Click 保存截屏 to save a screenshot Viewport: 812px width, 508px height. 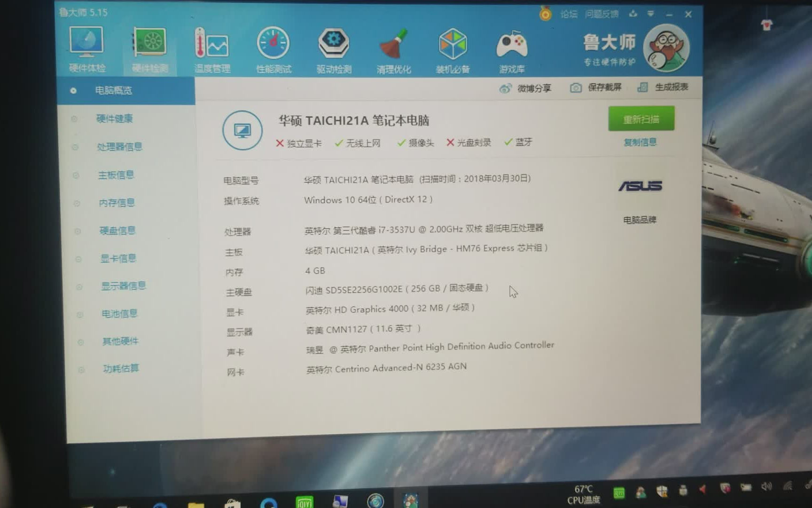point(596,87)
